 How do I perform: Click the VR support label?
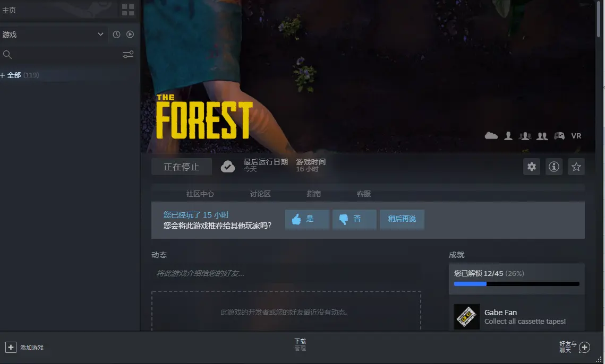click(576, 136)
